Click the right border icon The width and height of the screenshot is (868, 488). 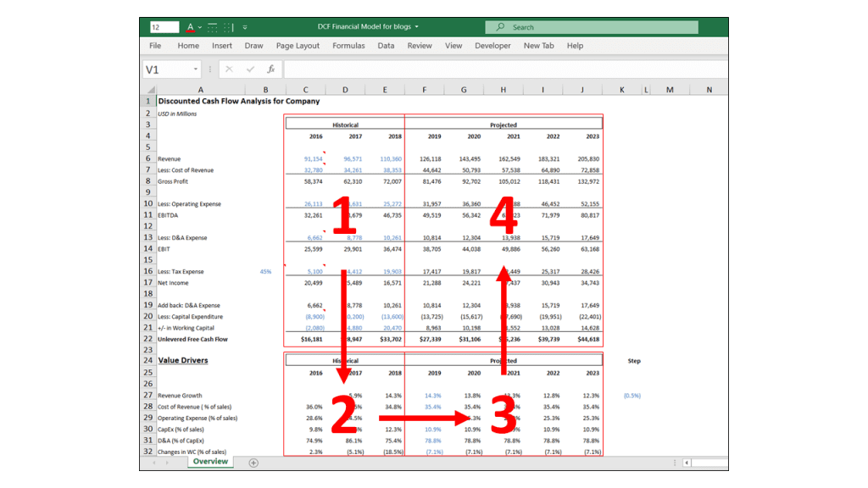click(229, 26)
